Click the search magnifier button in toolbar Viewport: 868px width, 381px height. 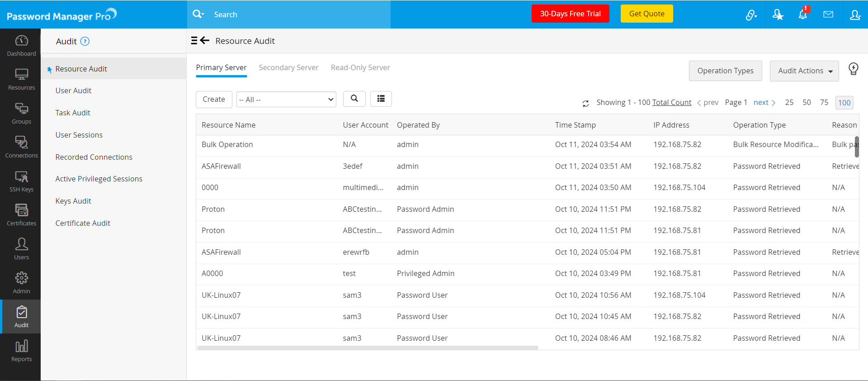pos(354,99)
